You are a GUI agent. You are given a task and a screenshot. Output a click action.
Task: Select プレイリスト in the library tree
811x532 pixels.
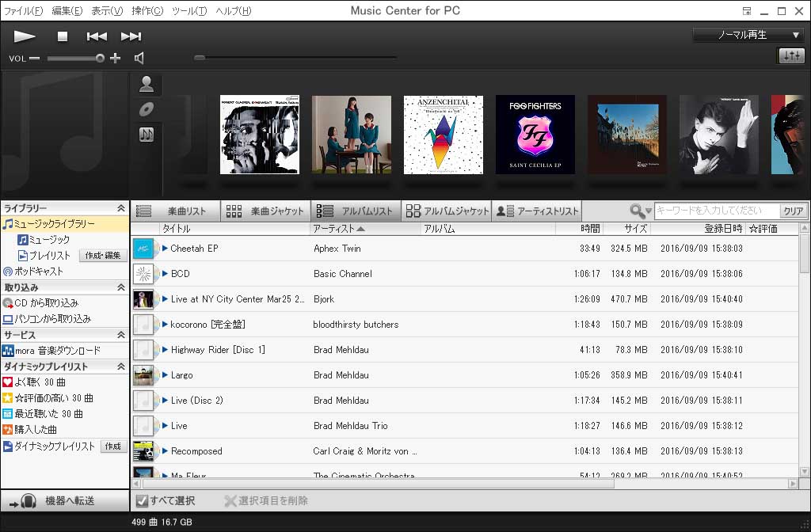pyautogui.click(x=44, y=256)
